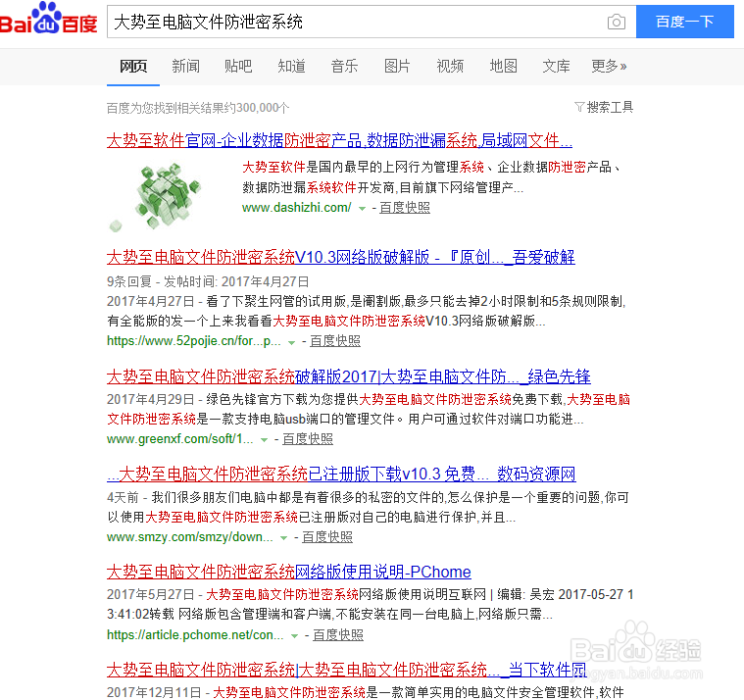Open 百度快照 for dashizhi.com result
This screenshot has width=744, height=700.
405,208
